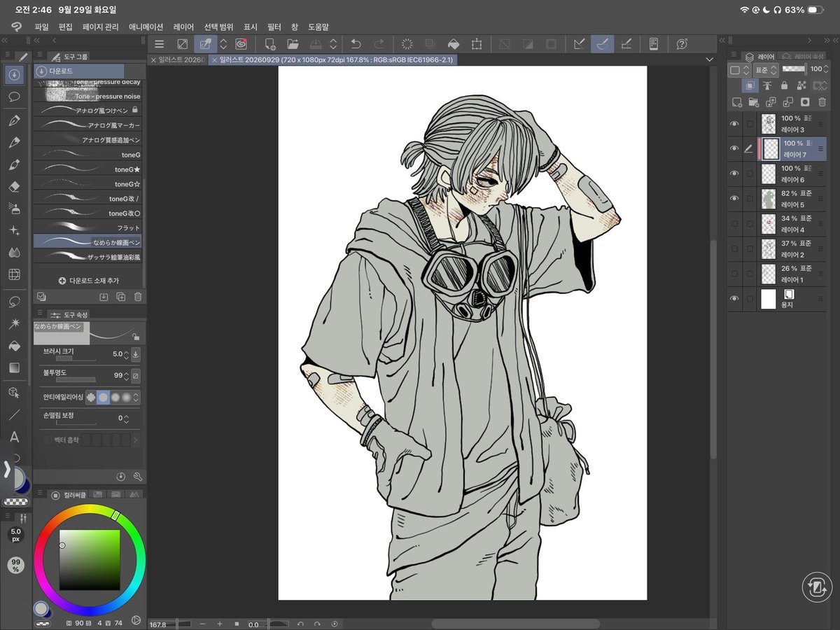The width and height of the screenshot is (840, 630).
Task: Click 다운로드 소재 추가 button
Action: tap(89, 280)
